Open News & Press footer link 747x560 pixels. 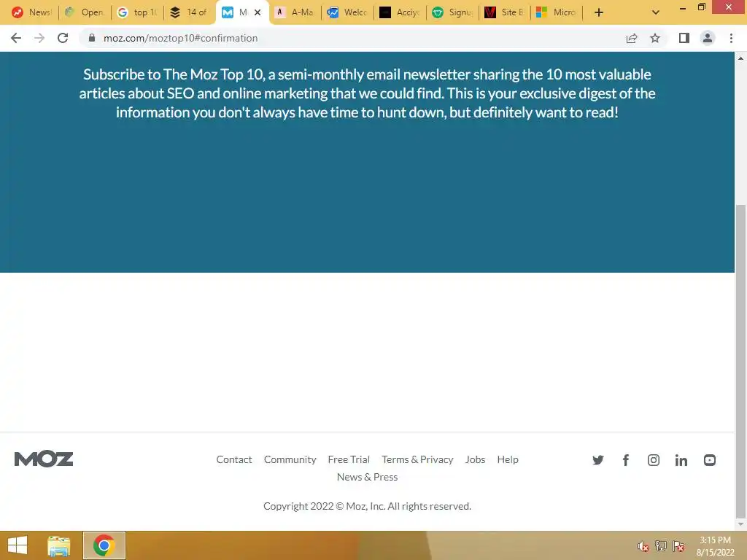(x=367, y=477)
